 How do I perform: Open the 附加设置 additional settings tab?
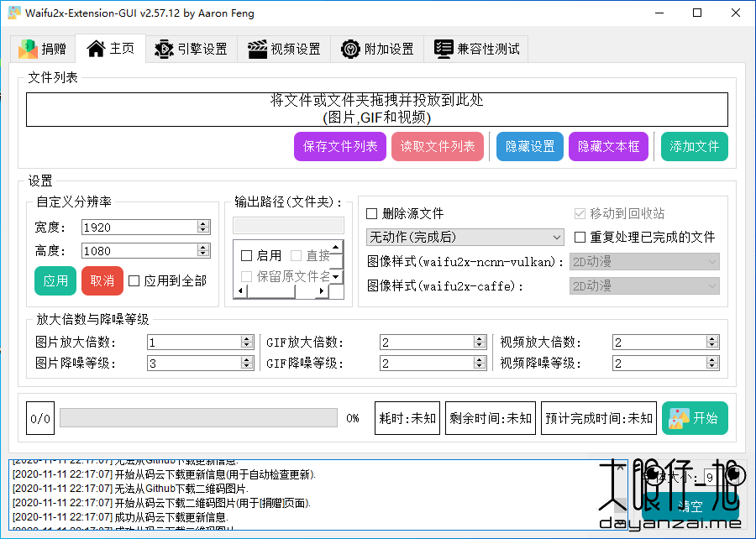377,49
